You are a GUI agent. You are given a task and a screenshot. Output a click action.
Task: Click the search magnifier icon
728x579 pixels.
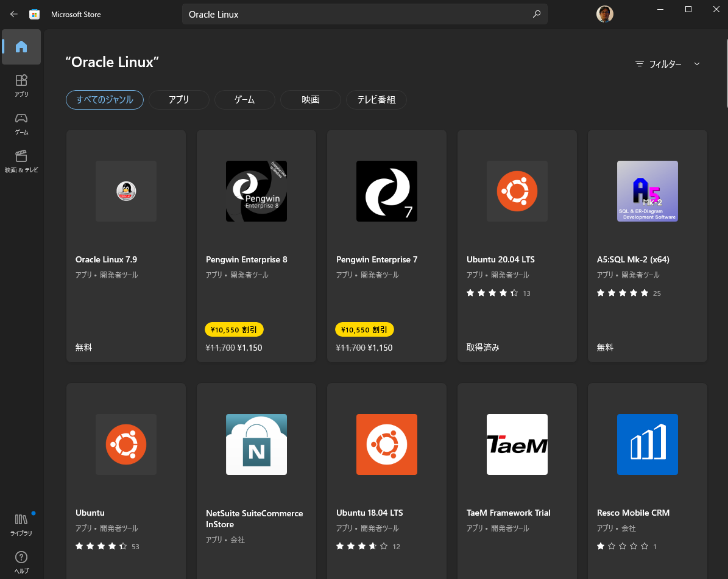[537, 14]
